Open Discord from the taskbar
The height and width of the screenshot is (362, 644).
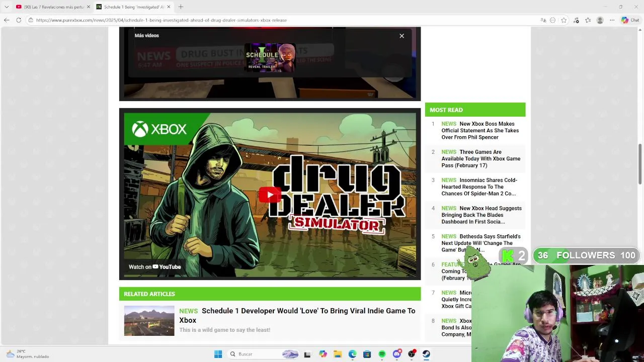(397, 354)
